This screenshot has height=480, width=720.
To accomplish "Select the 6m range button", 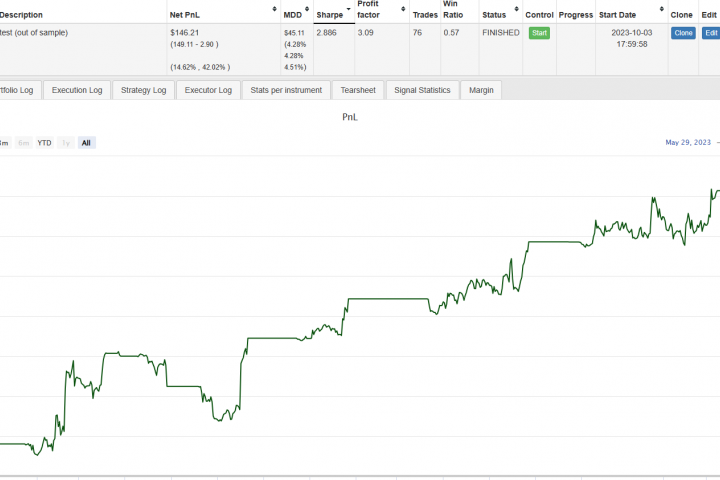I will click(24, 143).
